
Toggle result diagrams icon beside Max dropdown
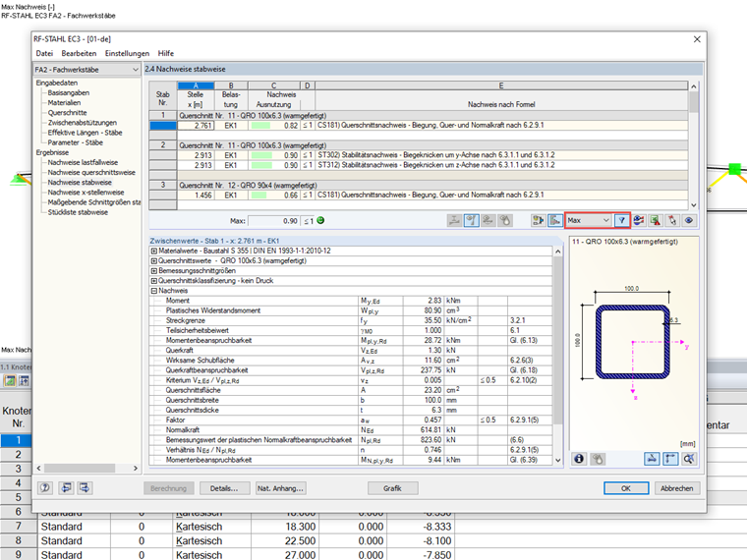tap(555, 220)
